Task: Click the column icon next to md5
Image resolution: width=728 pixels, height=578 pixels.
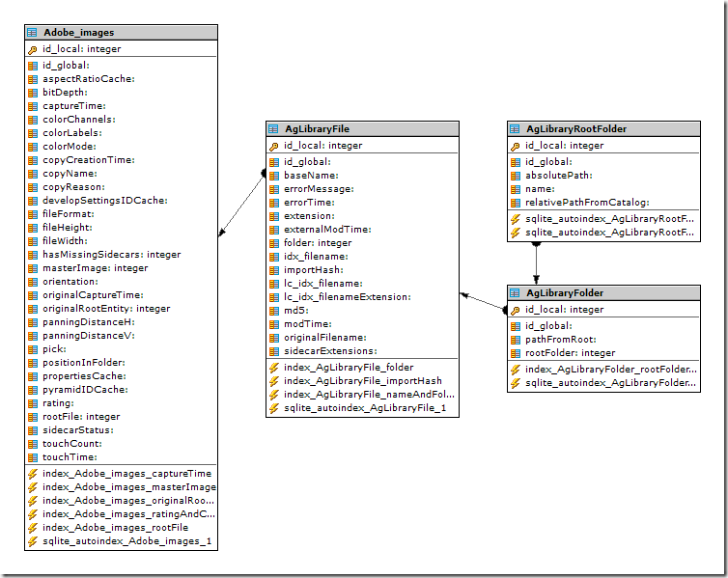Action: 274,311
